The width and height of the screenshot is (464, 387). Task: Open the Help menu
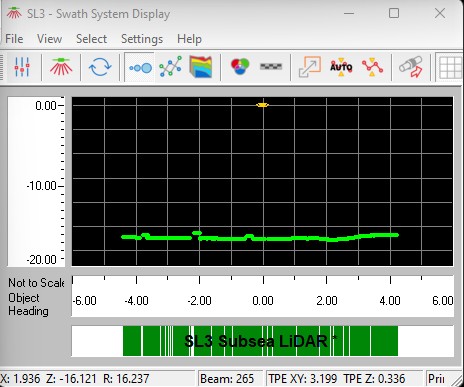(x=189, y=39)
